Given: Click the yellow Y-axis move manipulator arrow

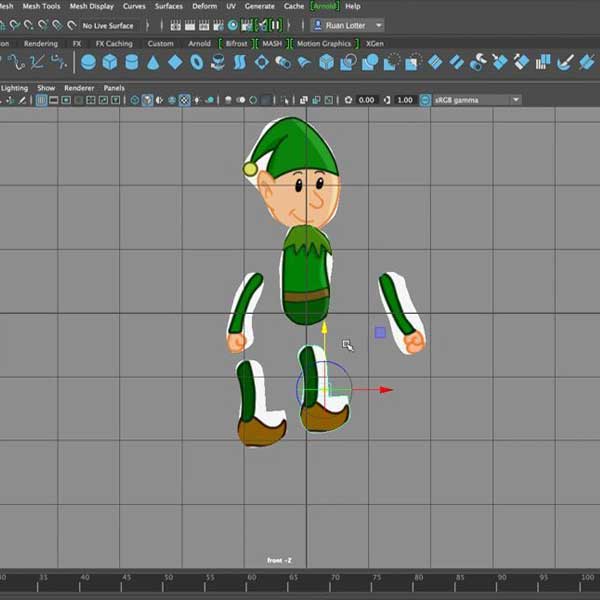Looking at the screenshot, I should [x=324, y=328].
